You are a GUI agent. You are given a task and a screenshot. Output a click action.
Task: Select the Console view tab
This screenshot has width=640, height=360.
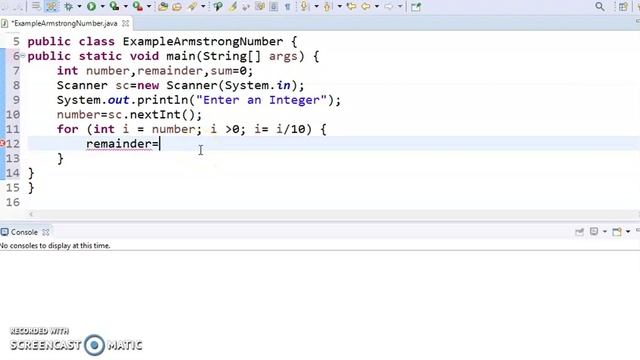coord(24,232)
